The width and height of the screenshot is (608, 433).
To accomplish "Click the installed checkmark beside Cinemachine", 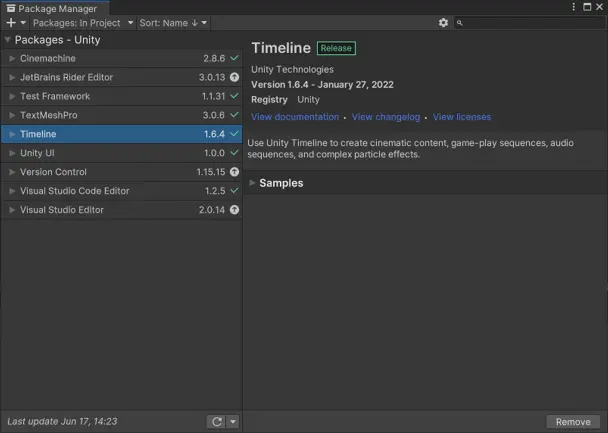I will point(234,58).
